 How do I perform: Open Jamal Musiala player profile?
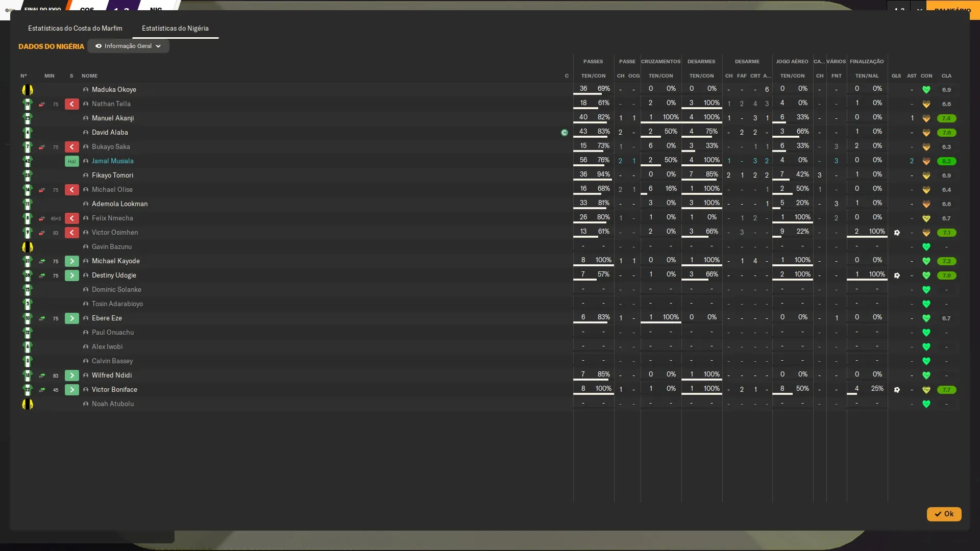pos(112,161)
